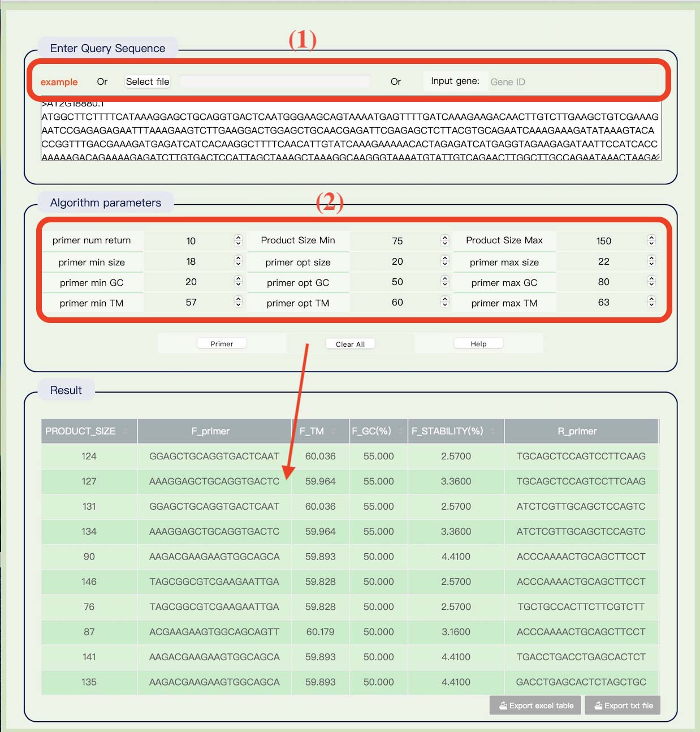Sort by F_TM column sort icon
Screen dimensions: 700x732
334,431
